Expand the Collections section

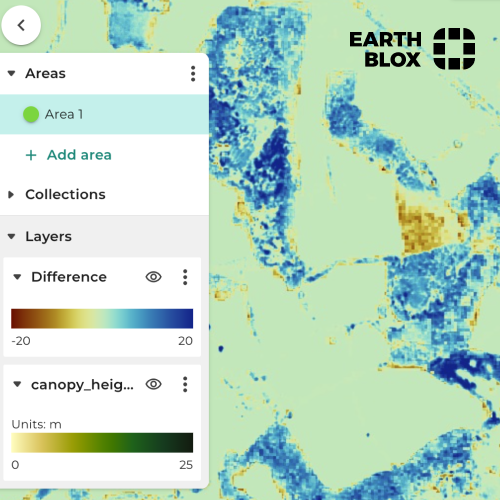[11, 194]
